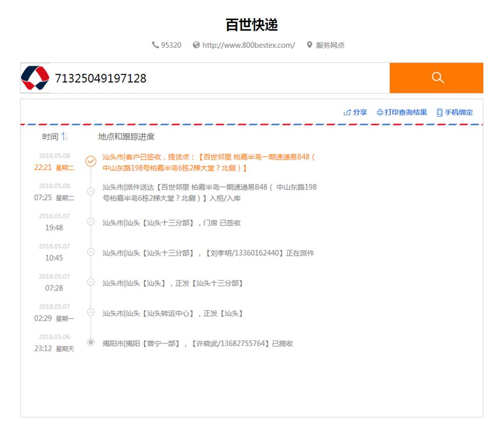Click the 95320 phone number

click(171, 45)
